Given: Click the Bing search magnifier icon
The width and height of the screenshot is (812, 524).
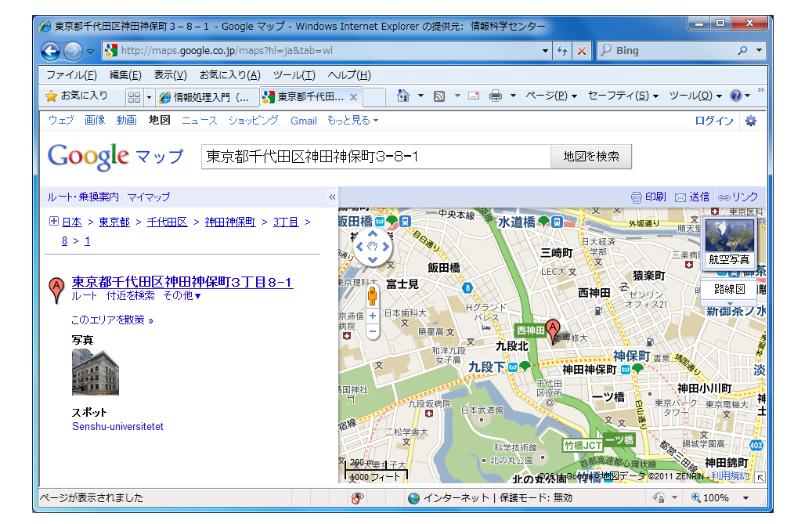Looking at the screenshot, I should click(x=742, y=50).
